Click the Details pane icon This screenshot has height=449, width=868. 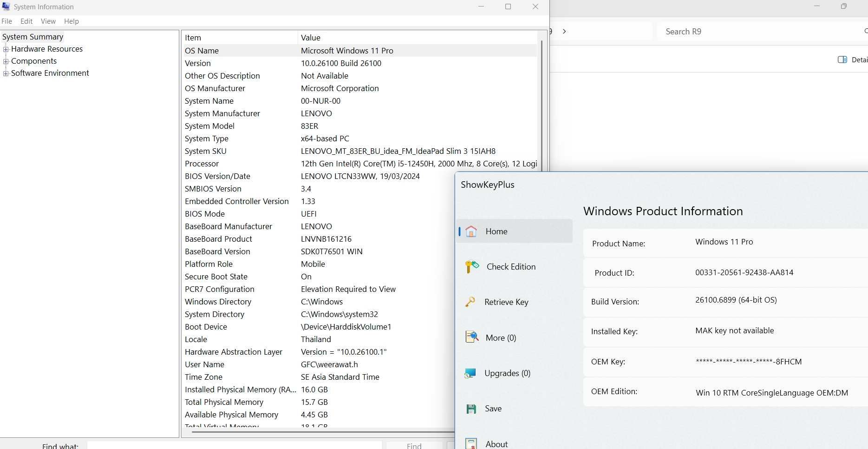coord(842,59)
